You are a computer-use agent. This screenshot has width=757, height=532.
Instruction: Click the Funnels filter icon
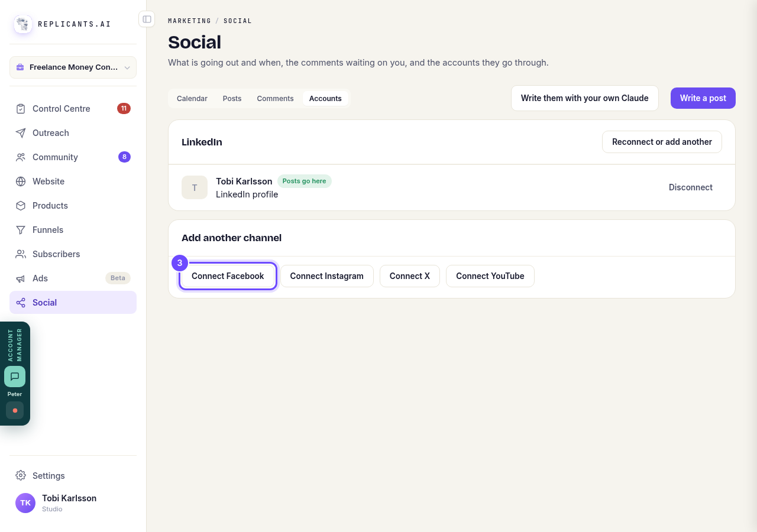[21, 230]
